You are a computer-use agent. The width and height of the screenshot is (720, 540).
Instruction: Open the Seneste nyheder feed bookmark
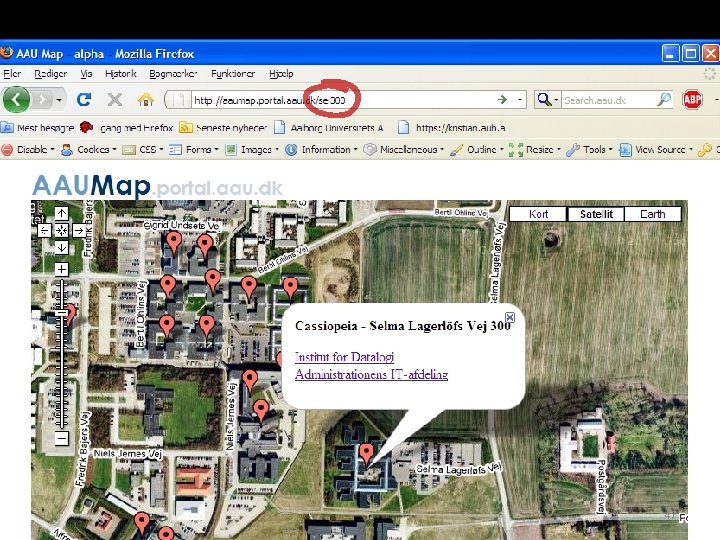coord(223,128)
